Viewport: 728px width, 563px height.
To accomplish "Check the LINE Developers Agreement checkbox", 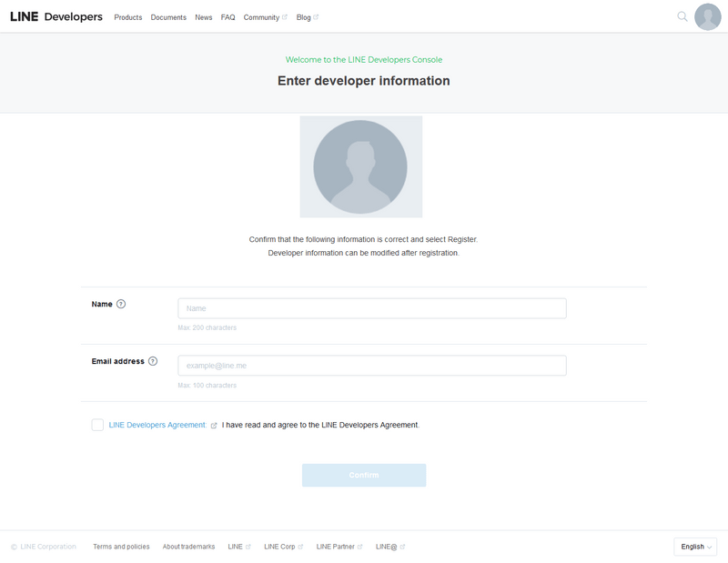I will 97,425.
